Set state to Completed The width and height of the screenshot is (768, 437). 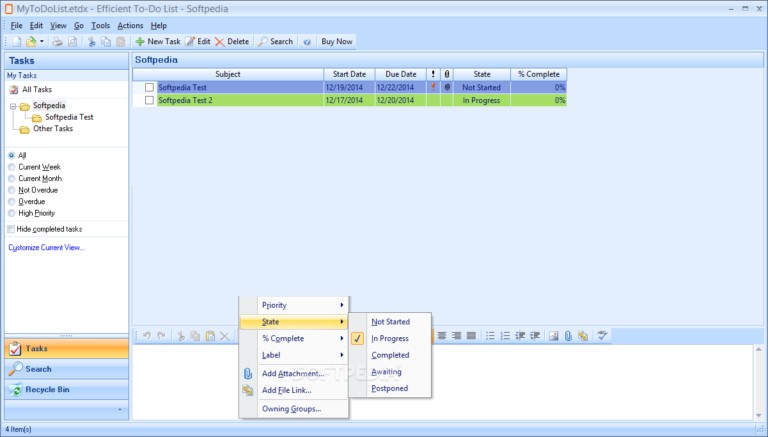[390, 355]
